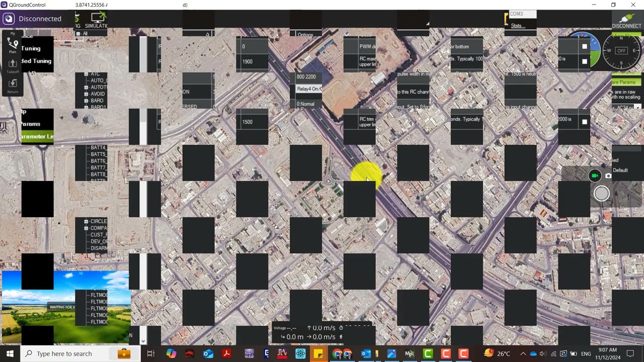Open the Stats... link
The height and width of the screenshot is (362, 644).
[x=518, y=26]
